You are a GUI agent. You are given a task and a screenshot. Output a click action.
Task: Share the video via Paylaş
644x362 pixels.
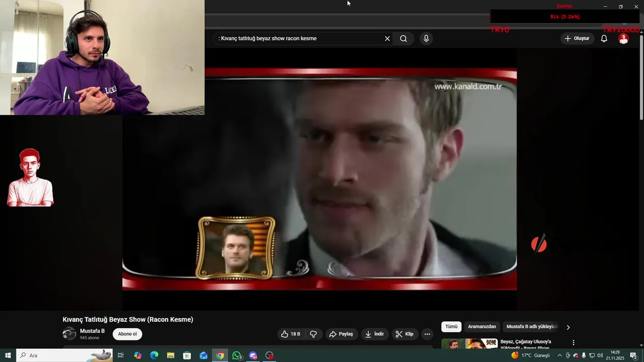point(341,334)
